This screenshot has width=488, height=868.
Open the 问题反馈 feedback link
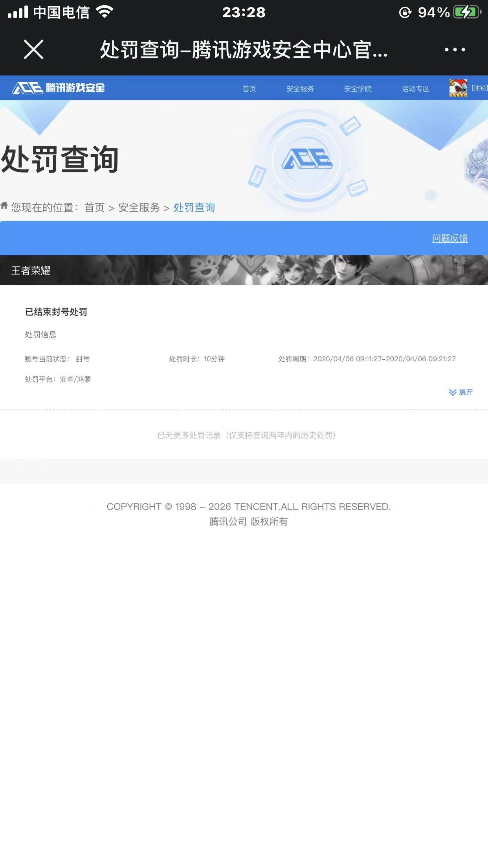pyautogui.click(x=450, y=238)
